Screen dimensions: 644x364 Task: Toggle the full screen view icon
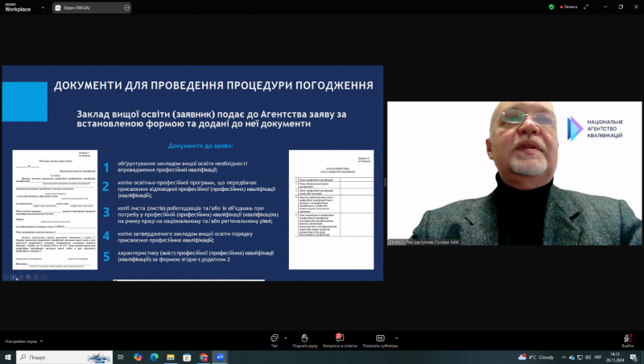point(587,6)
